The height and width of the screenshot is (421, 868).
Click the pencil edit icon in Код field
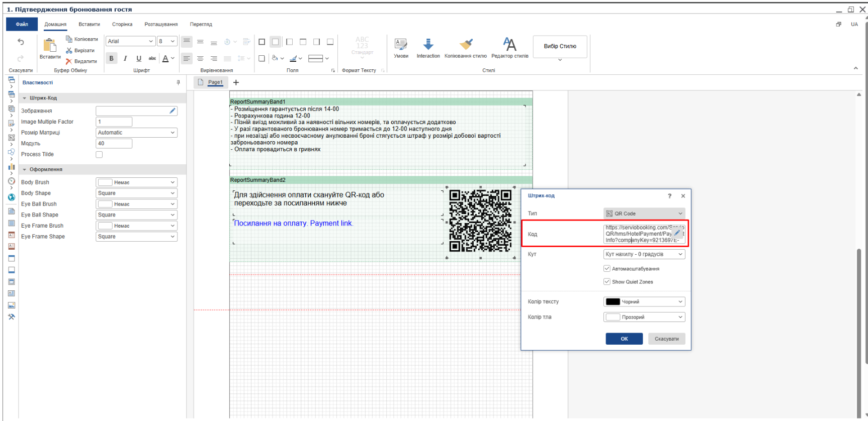677,233
